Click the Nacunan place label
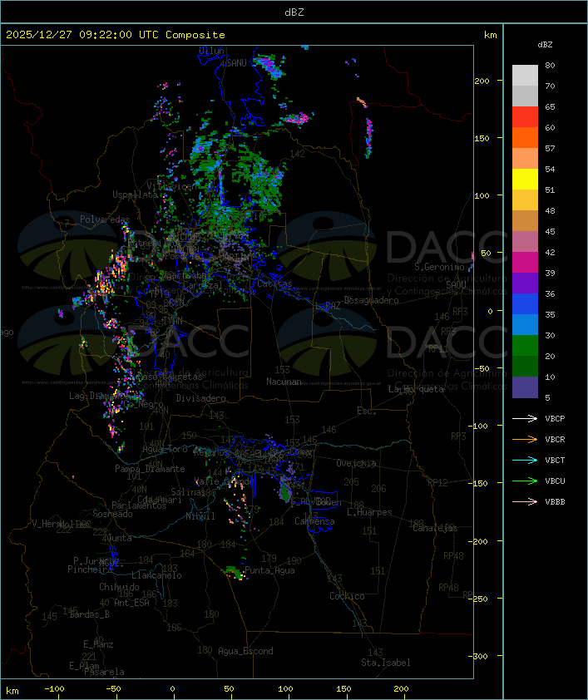This screenshot has height=700, width=588. (x=284, y=382)
